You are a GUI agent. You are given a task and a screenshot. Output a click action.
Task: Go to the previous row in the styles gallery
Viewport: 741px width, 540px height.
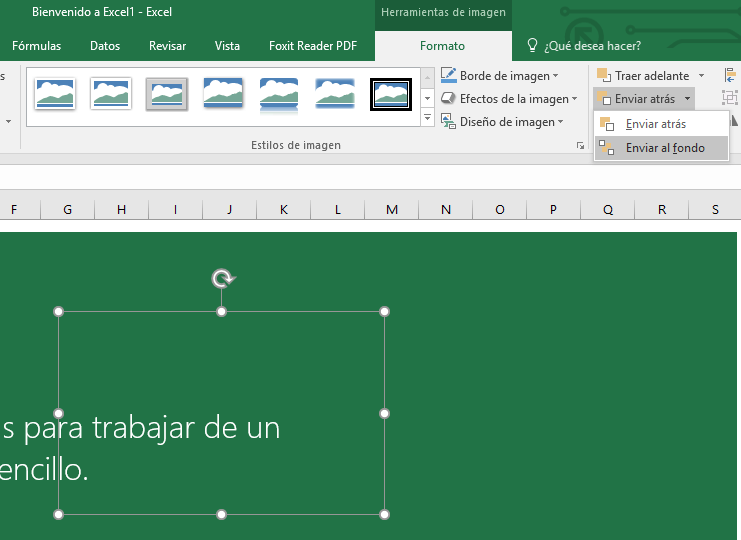click(427, 78)
